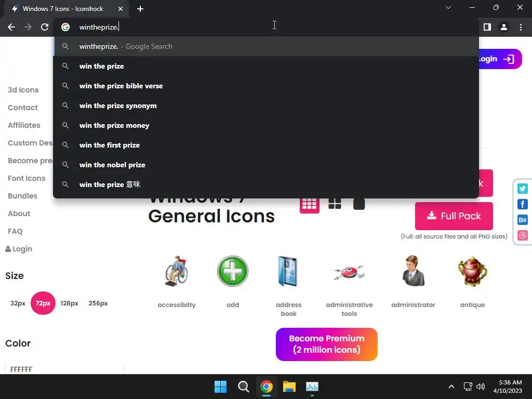Image resolution: width=532 pixels, height=399 pixels.
Task: Open the administrative tools icon
Action: pos(349,272)
